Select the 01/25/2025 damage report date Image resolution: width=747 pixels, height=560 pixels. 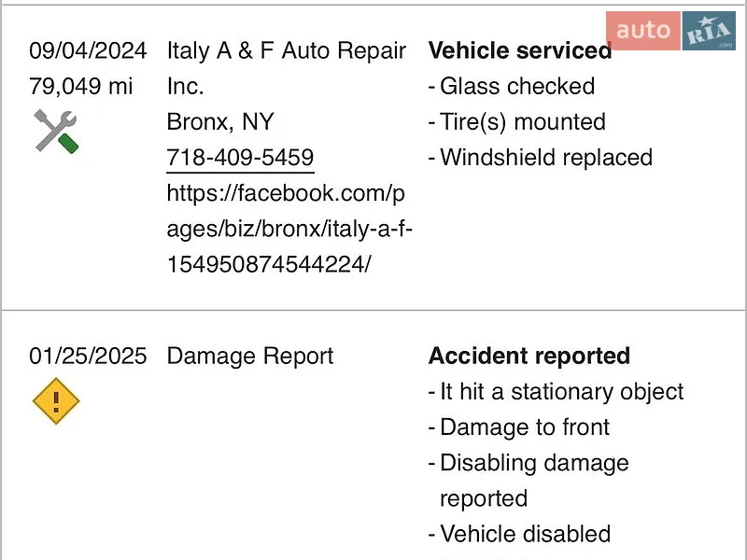click(x=88, y=357)
